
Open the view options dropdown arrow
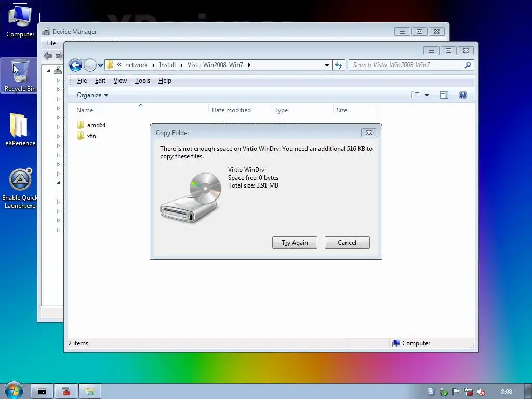pos(427,96)
